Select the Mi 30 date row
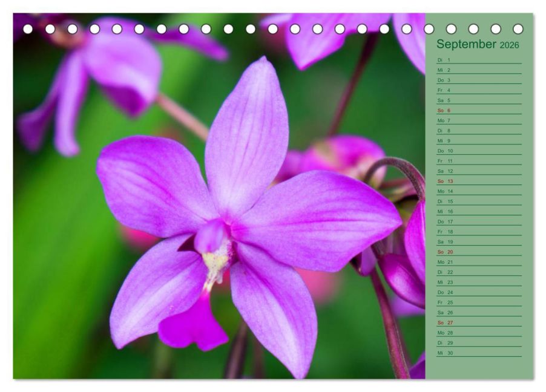 tap(479, 353)
